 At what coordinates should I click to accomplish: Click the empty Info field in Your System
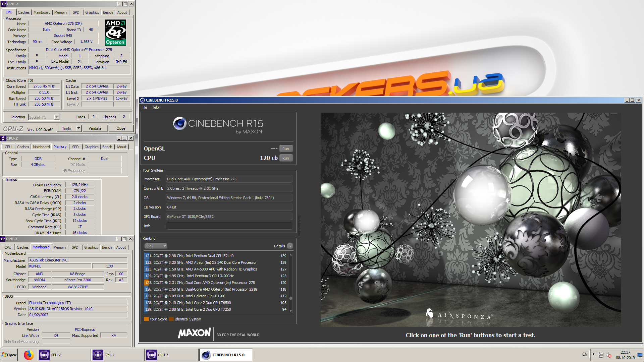(229, 226)
